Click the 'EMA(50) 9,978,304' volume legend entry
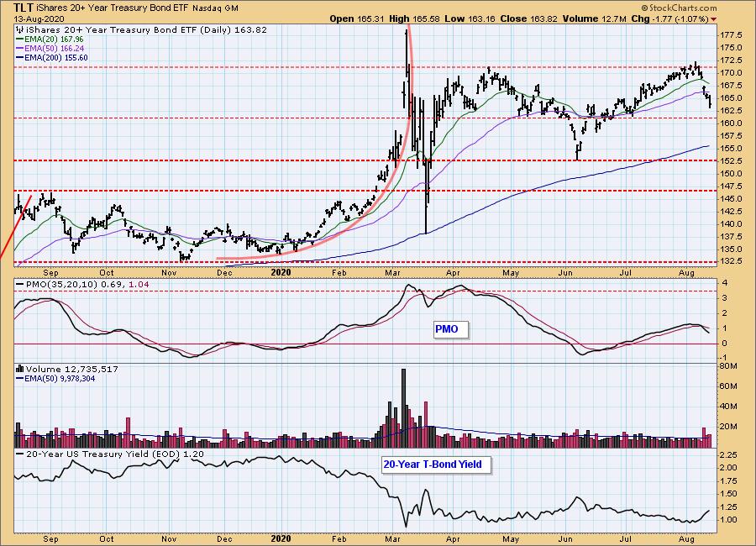This screenshot has width=756, height=546. coord(60,379)
